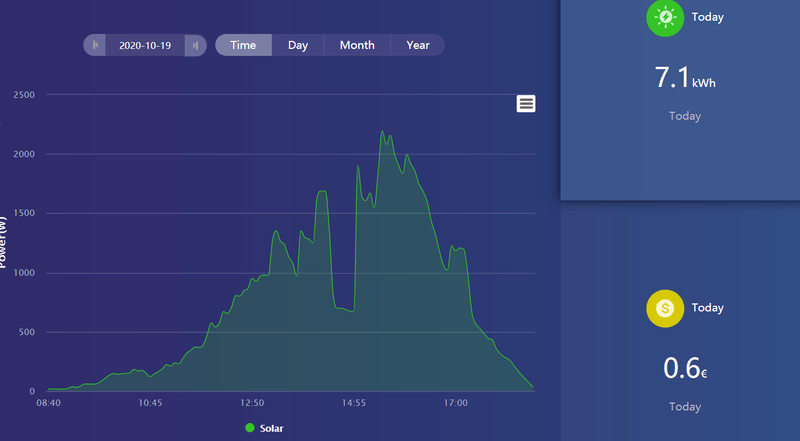This screenshot has height=441, width=800.
Task: Click the 10:45 x-axis time label
Action: pos(150,403)
